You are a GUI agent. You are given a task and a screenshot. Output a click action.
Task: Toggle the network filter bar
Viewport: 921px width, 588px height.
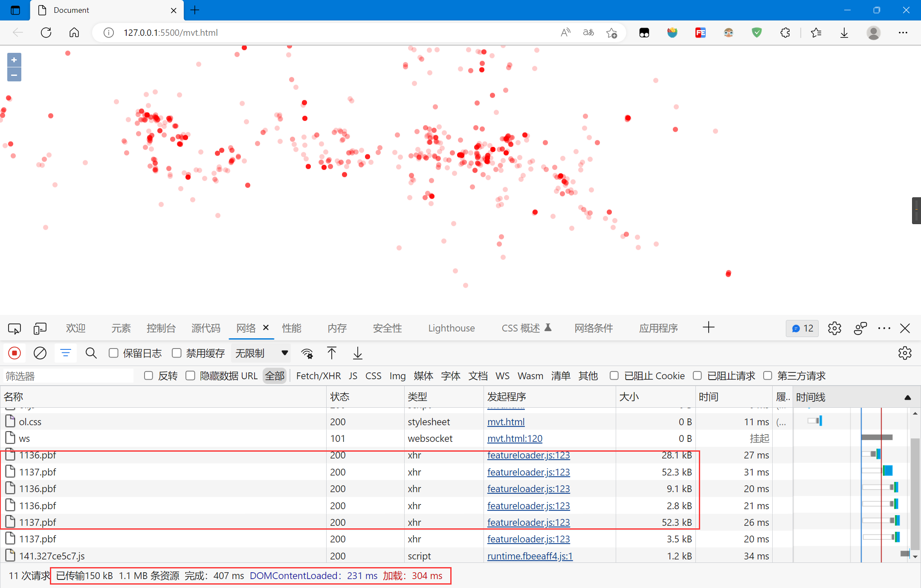(x=66, y=353)
